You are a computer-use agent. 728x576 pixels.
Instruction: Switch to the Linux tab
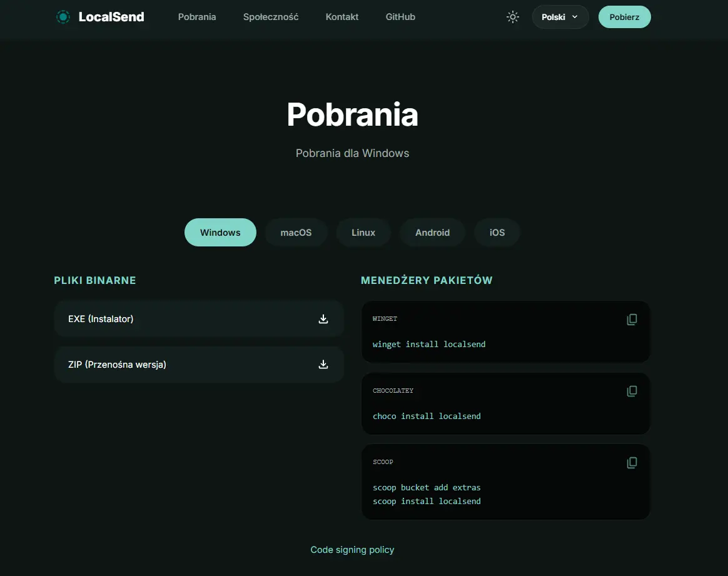point(363,233)
